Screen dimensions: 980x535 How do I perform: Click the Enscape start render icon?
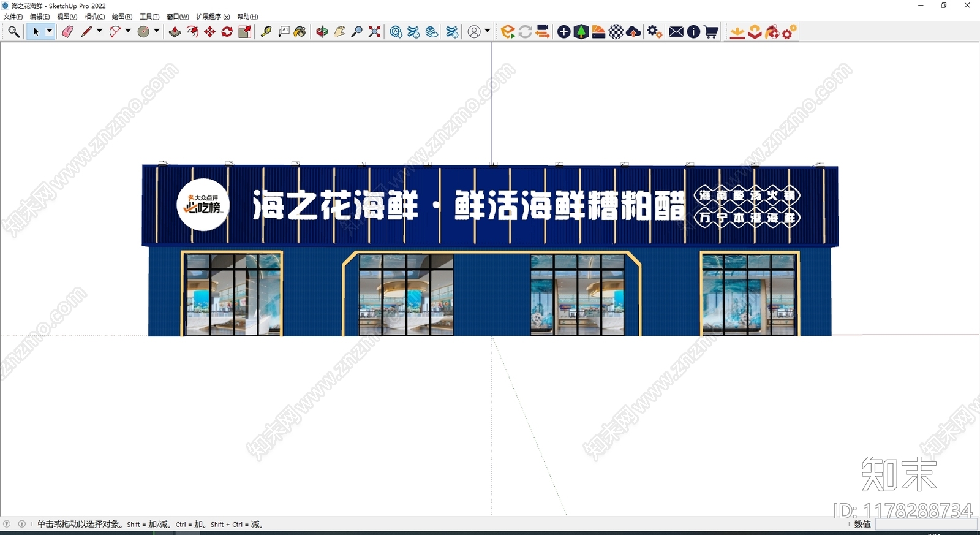(508, 32)
